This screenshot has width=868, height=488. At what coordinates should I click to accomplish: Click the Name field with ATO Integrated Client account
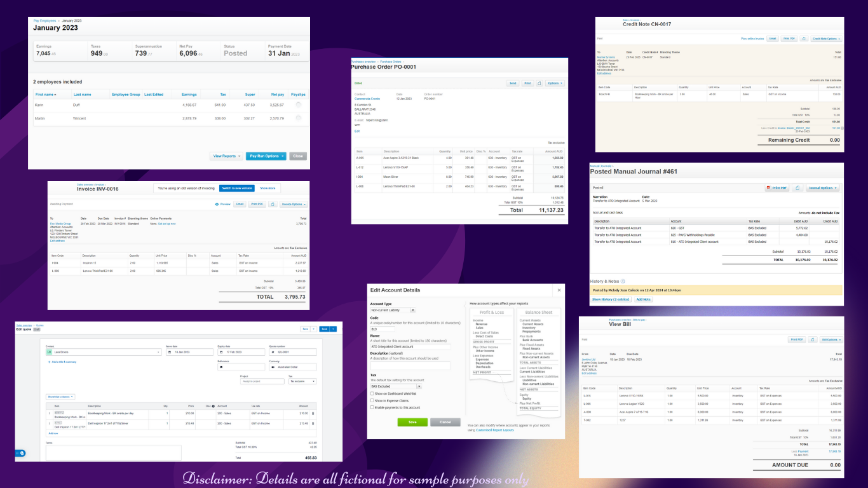(410, 347)
